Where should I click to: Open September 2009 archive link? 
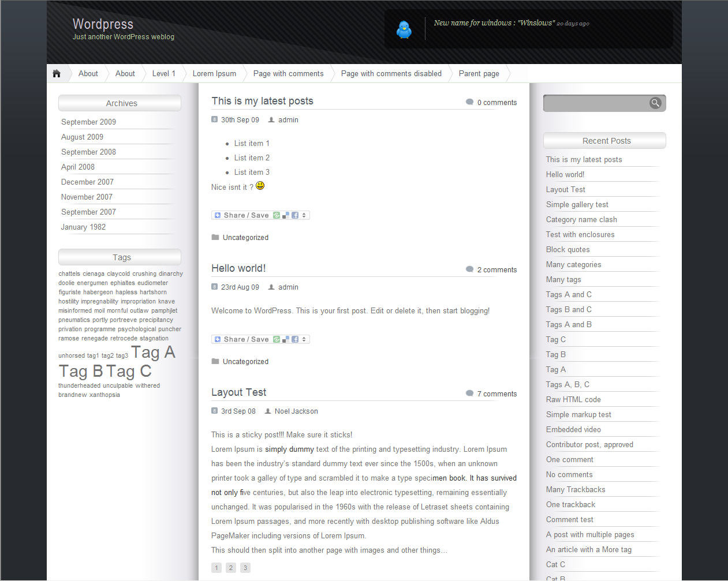[88, 122]
